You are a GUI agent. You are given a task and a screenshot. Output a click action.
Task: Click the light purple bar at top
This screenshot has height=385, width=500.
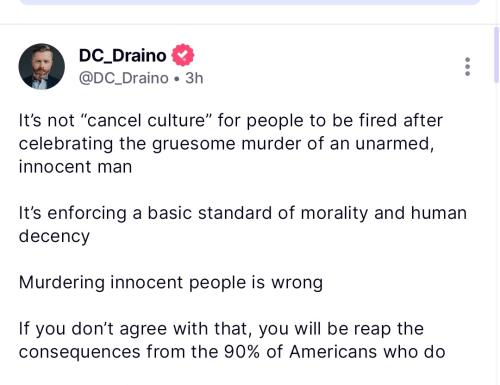pos(250,2)
